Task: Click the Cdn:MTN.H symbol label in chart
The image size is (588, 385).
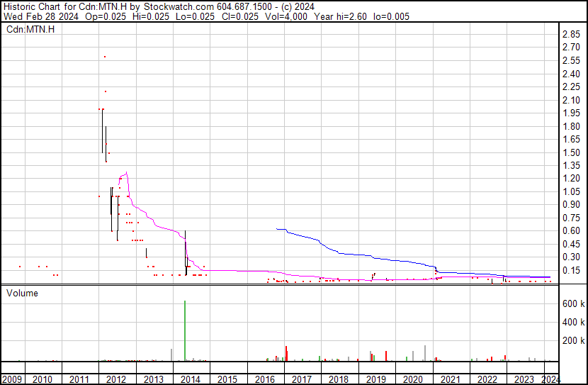Action: coord(30,29)
